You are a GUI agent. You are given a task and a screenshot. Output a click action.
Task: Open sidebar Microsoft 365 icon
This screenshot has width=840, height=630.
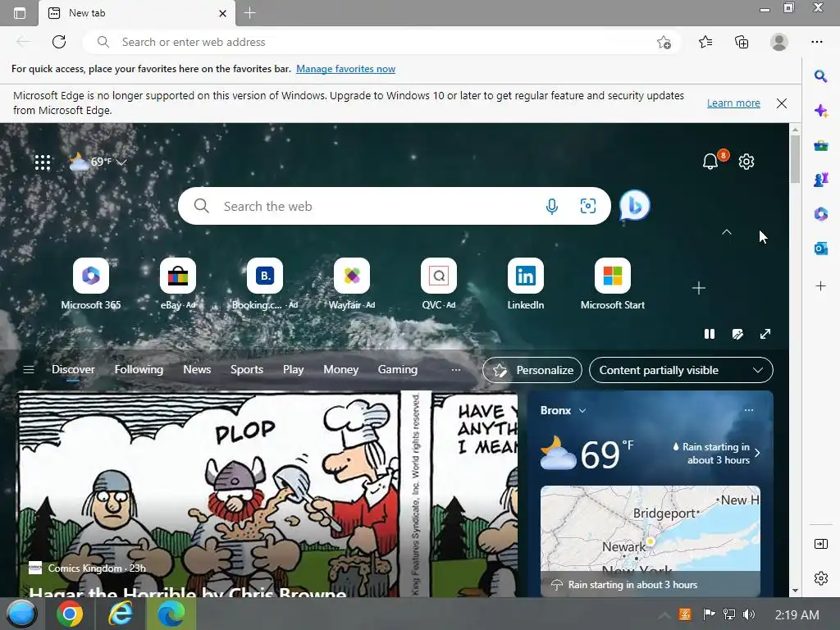(820, 214)
